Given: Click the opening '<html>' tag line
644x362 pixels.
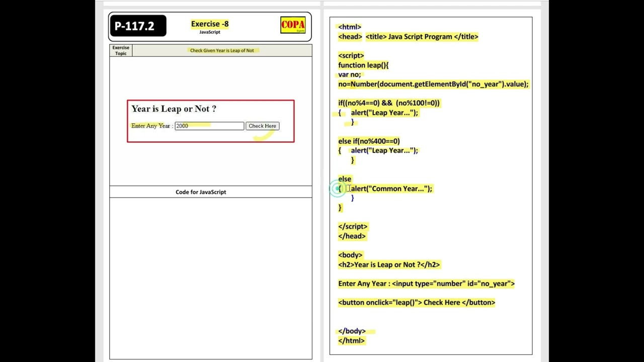Looking at the screenshot, I should pos(350,27).
